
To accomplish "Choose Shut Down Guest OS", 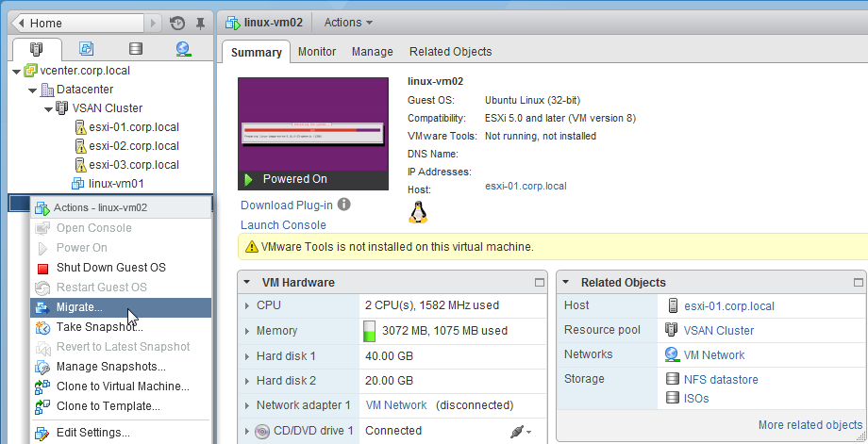I will pyautogui.click(x=121, y=268).
